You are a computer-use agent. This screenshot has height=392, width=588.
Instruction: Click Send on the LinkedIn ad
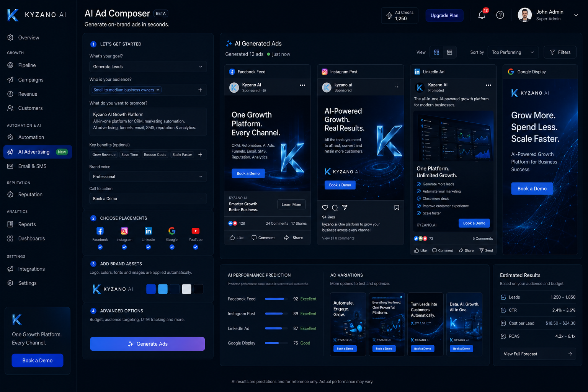(x=486, y=250)
